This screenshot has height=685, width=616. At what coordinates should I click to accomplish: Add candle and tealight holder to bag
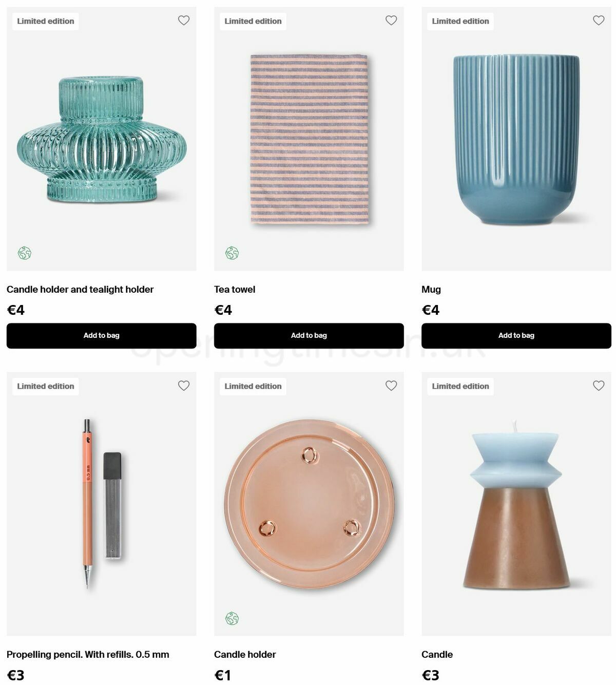coord(102,336)
